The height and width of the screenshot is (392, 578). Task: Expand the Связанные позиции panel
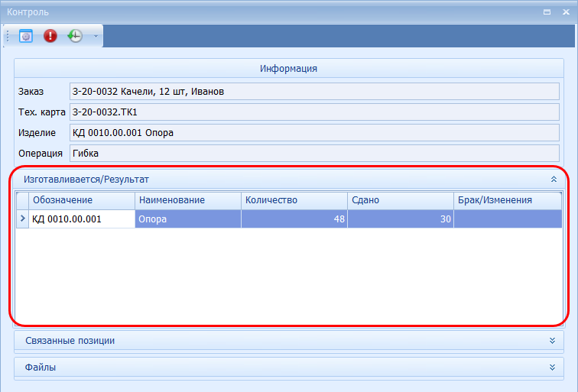coord(551,340)
